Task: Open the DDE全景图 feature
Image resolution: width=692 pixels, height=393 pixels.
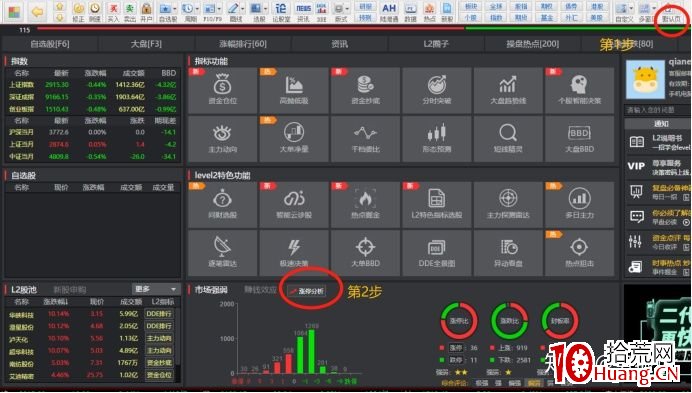Action: point(436,253)
